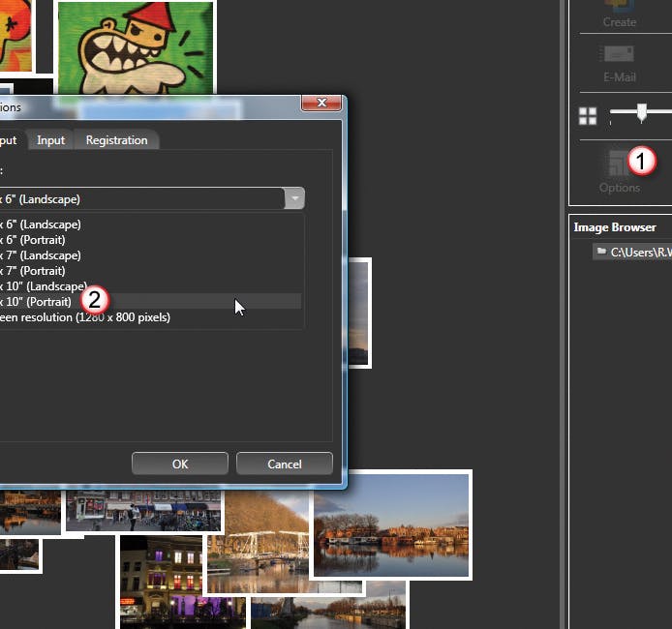Click the E-Mail envelope icon
Image resolution: width=672 pixels, height=629 pixels.
point(620,54)
